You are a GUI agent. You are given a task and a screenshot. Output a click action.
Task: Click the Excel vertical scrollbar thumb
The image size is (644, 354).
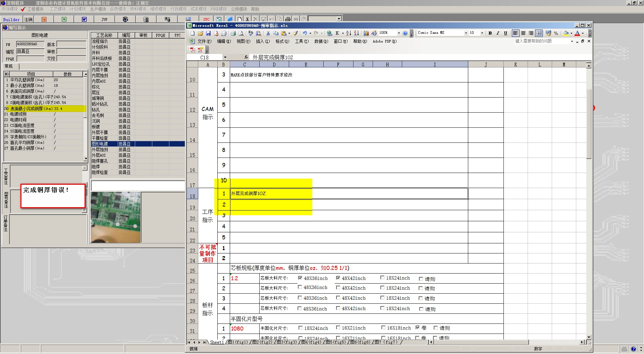click(589, 124)
